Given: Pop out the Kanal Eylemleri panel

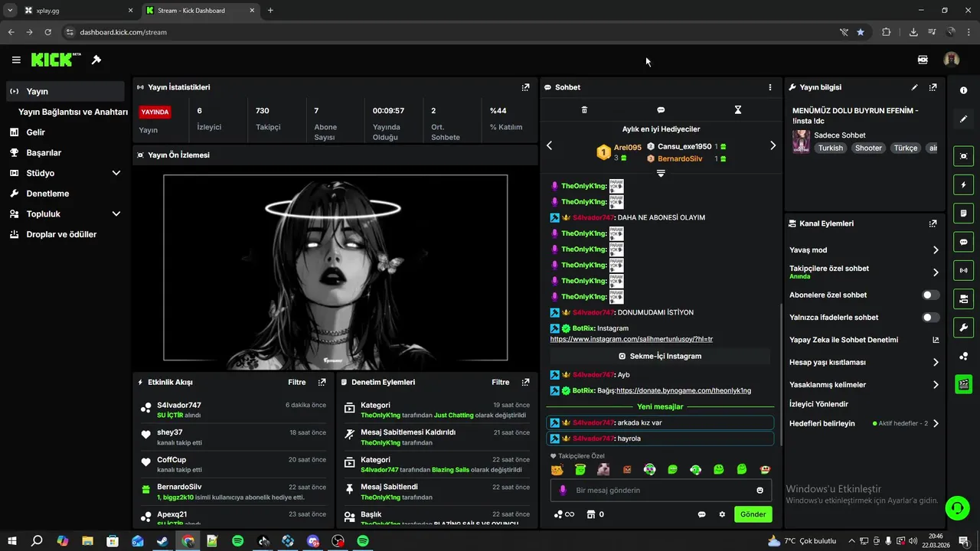Looking at the screenshot, I should click(933, 223).
